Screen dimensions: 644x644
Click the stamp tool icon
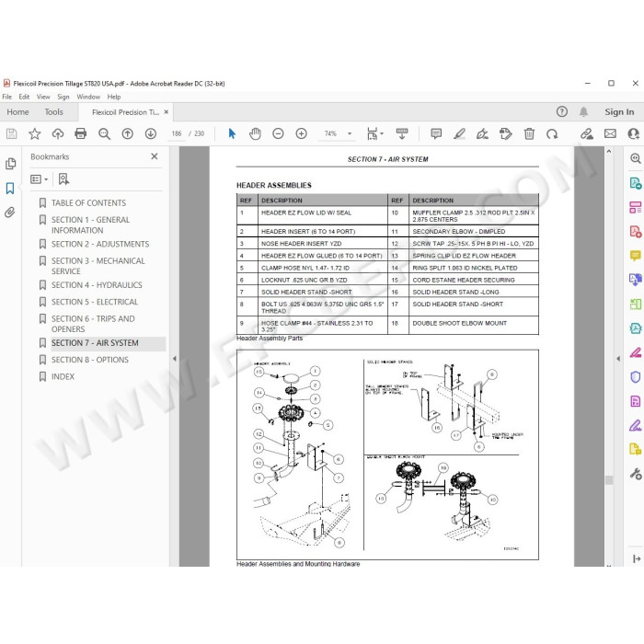506,134
